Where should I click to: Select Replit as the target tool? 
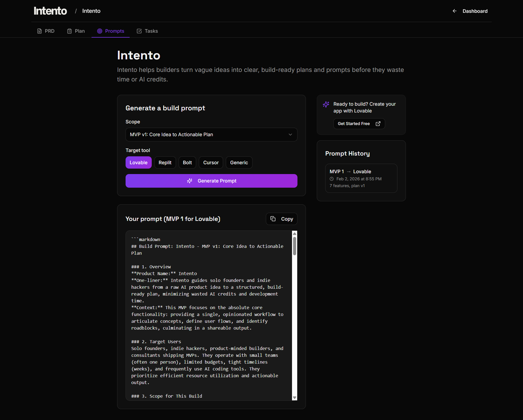(165, 162)
